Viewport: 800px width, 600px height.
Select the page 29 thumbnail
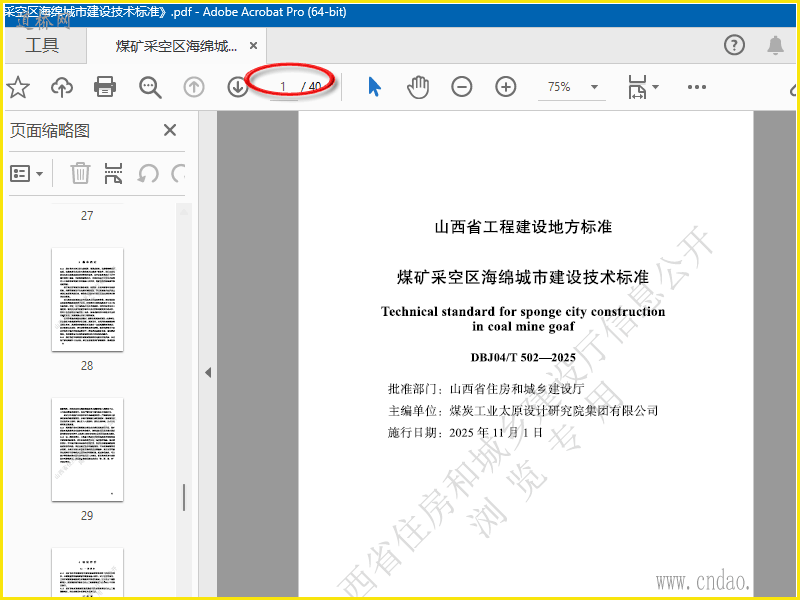click(x=87, y=449)
